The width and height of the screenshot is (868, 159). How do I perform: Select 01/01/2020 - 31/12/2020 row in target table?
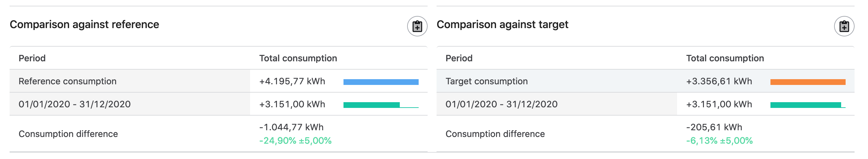pyautogui.click(x=645, y=104)
